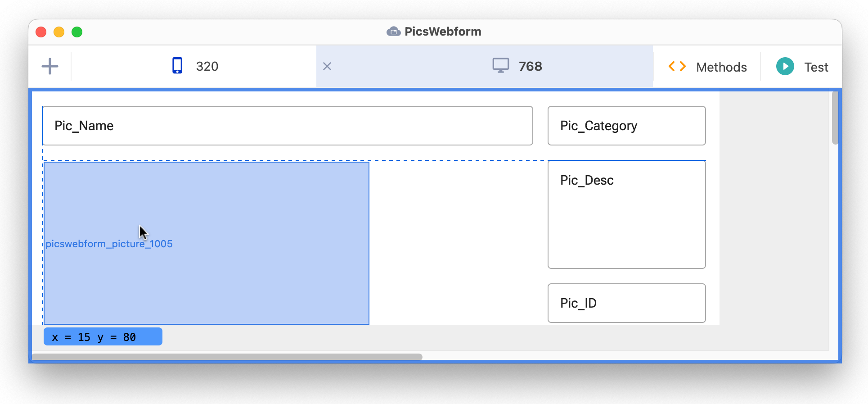Screen dimensions: 868x404
Task: Click the Pic_Desc text area
Action: click(626, 214)
